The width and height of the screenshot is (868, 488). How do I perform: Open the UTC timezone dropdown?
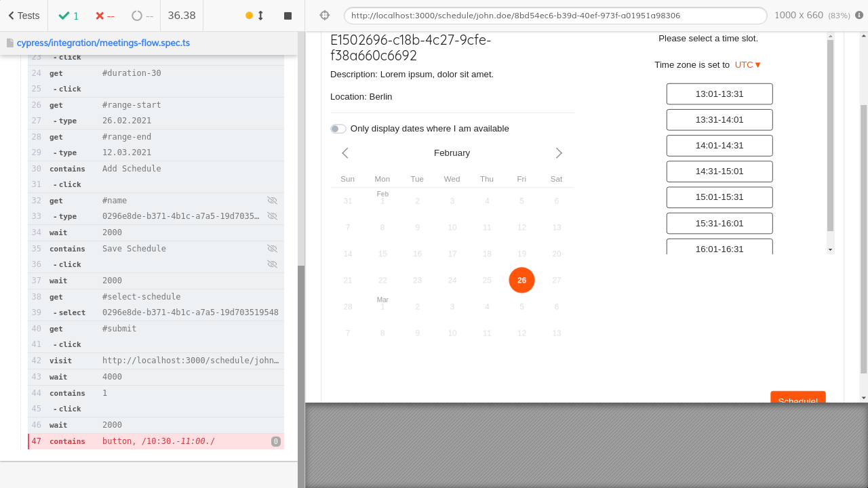point(746,64)
